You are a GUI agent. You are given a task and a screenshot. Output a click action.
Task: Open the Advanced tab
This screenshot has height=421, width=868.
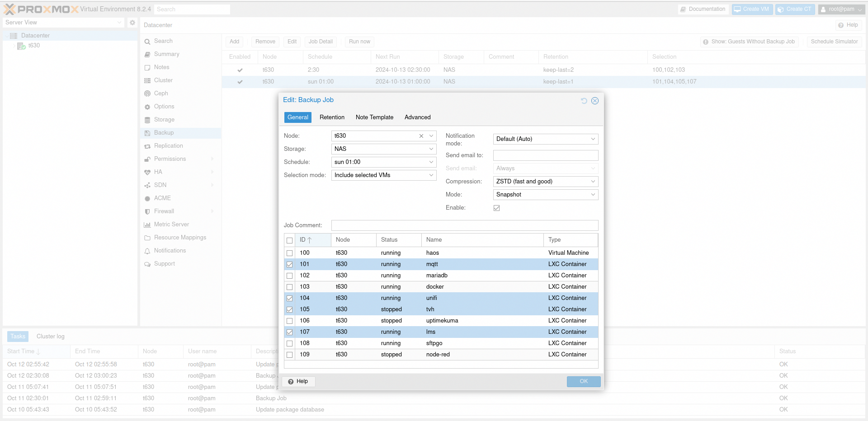coord(417,117)
